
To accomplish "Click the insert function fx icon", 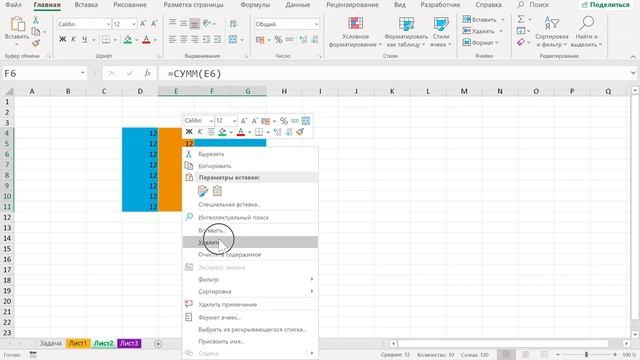I will click(147, 73).
